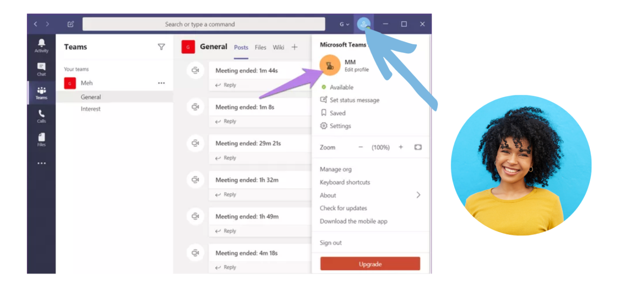The image size is (644, 281).
Task: Reply to Meeting ended 29m 21s
Action: coord(226,158)
